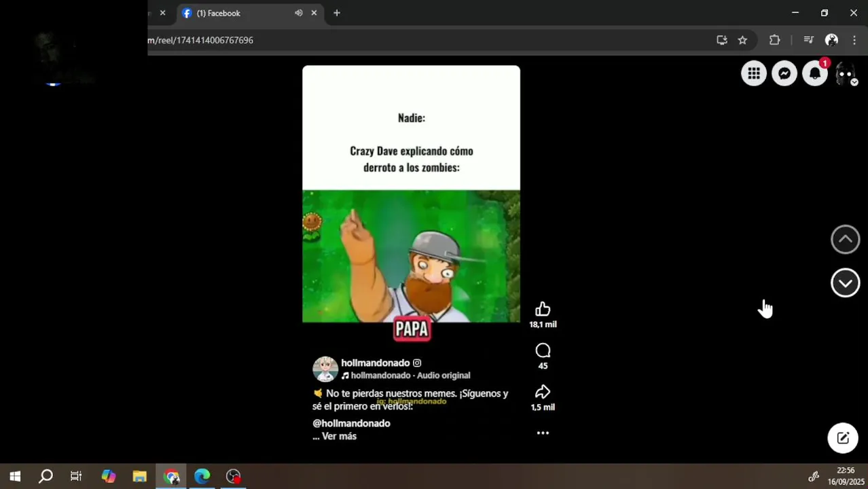The image size is (868, 489).
Task: Open Windows taskbar search
Action: (46, 476)
